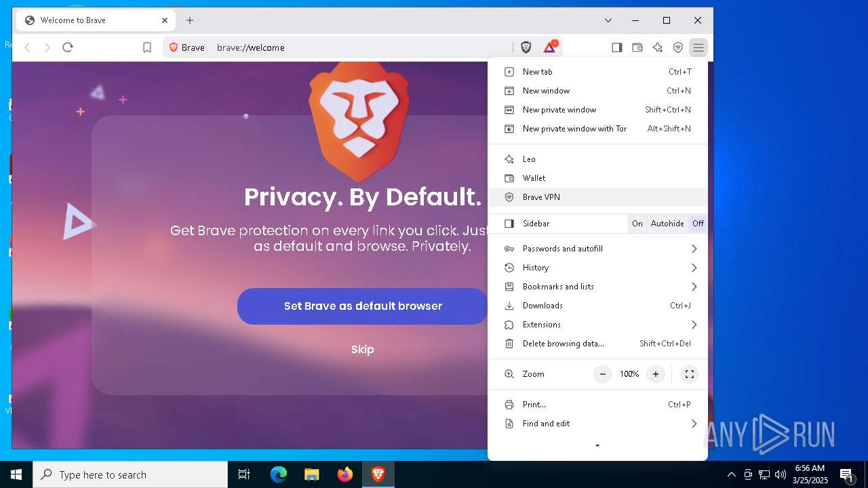Image resolution: width=868 pixels, height=488 pixels.
Task: Expand Bookmarks and lists submenu
Action: click(x=597, y=287)
